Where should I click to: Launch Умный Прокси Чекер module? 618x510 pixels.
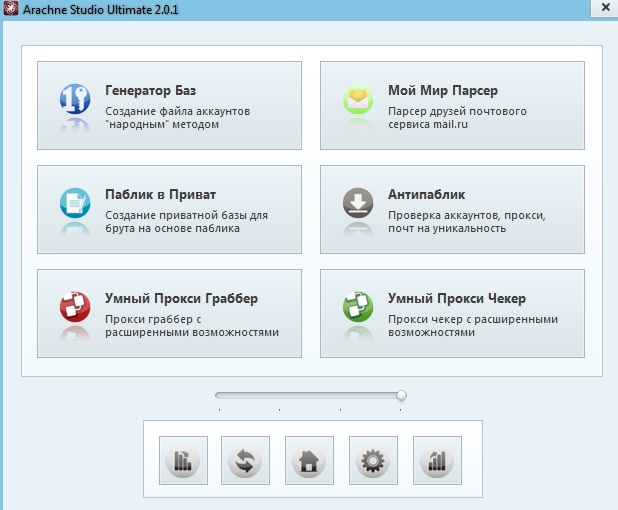pos(452,313)
